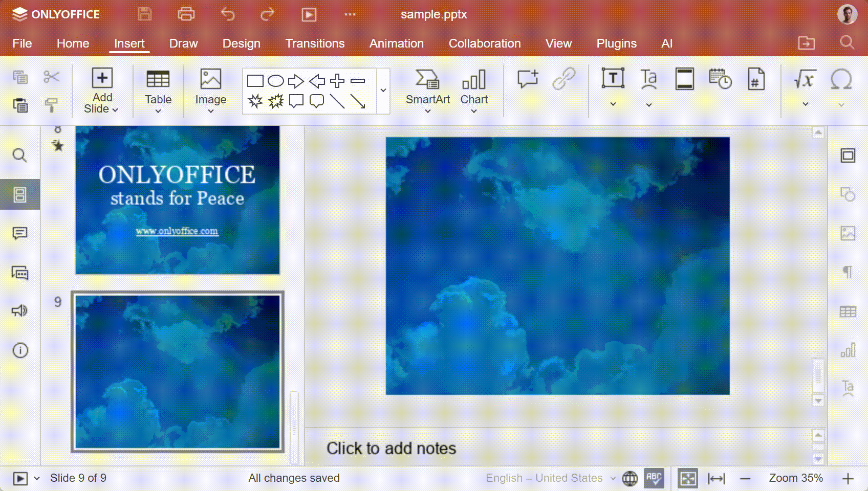Insert a line with arrow shape
868x491 pixels.
click(x=358, y=101)
